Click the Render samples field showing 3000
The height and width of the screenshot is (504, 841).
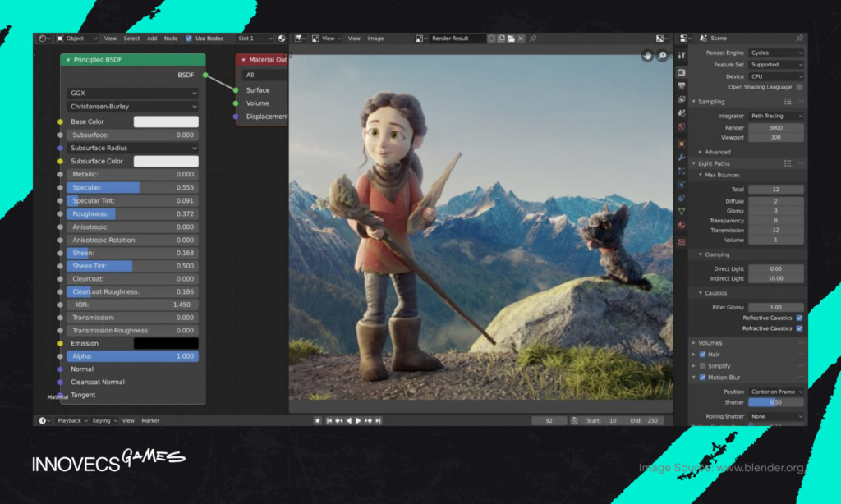pyautogui.click(x=775, y=128)
